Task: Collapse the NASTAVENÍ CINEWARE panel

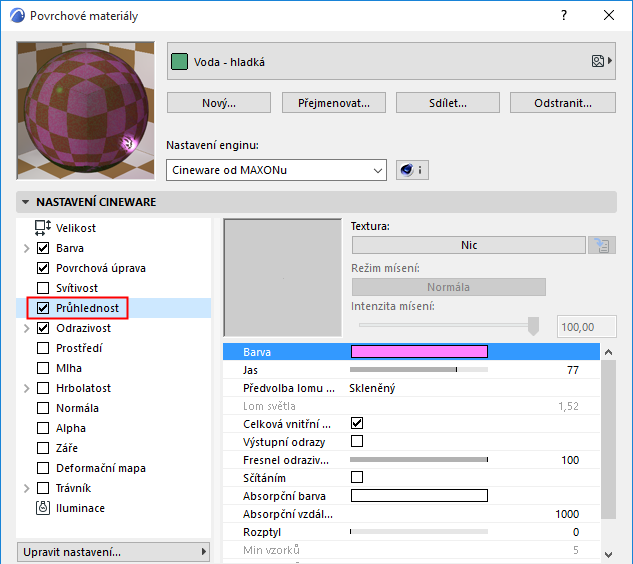Action: [x=25, y=202]
